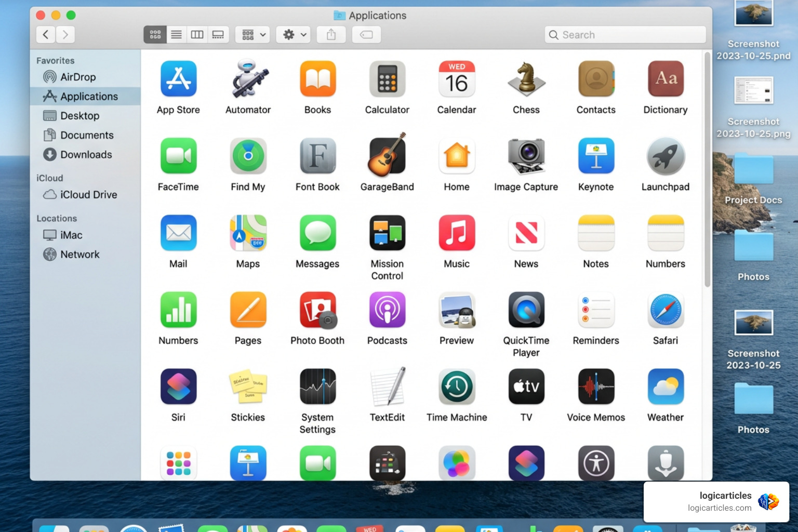Launch Automator from the Applications grid
The image size is (798, 532).
[x=248, y=79]
